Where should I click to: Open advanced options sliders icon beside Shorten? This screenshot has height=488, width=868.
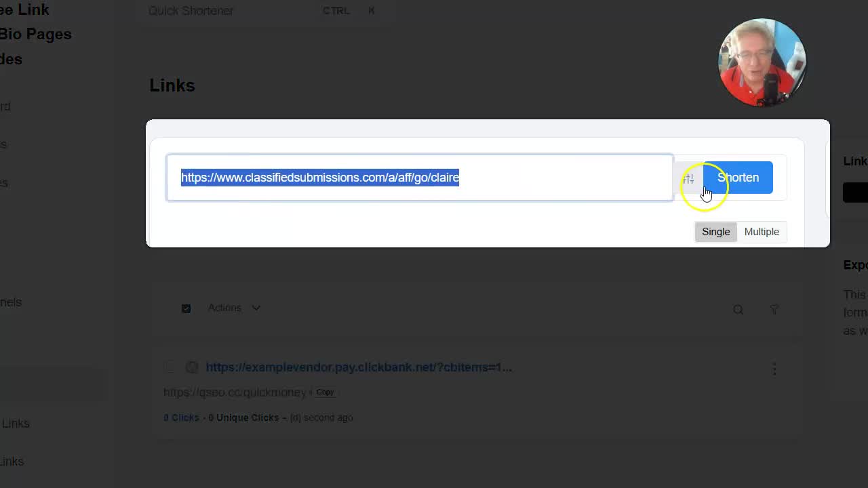click(x=688, y=178)
